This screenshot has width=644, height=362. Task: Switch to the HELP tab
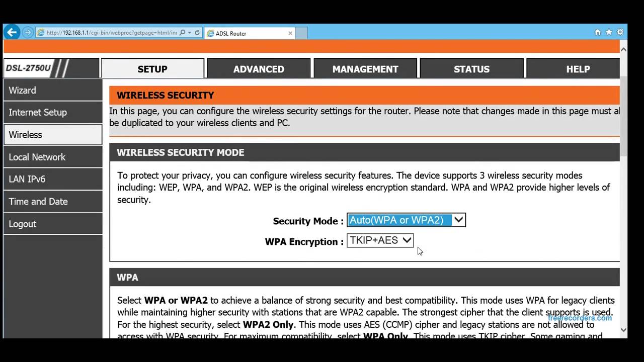click(574, 69)
